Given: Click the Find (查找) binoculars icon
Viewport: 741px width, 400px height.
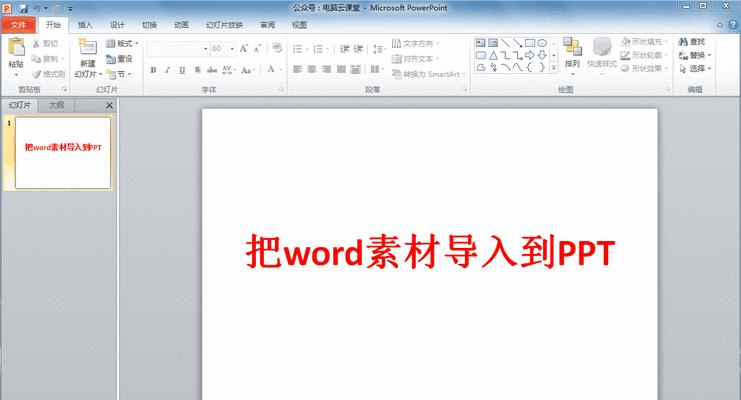Looking at the screenshot, I should pyautogui.click(x=683, y=42).
